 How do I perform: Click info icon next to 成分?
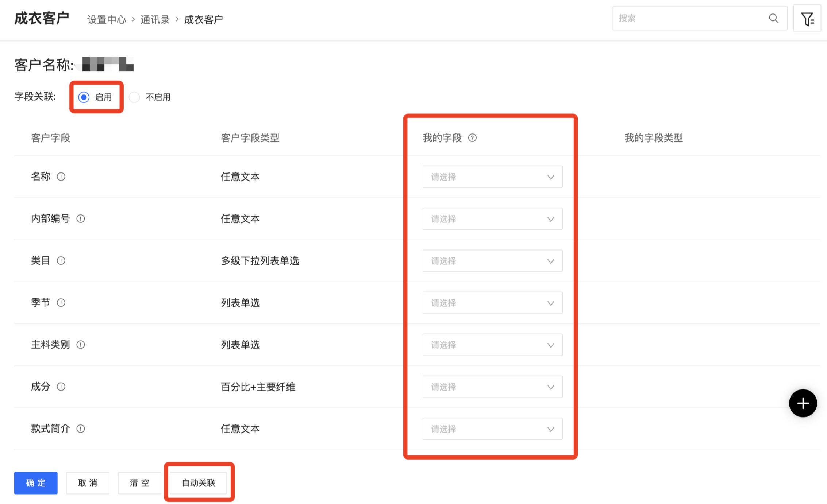(x=61, y=387)
